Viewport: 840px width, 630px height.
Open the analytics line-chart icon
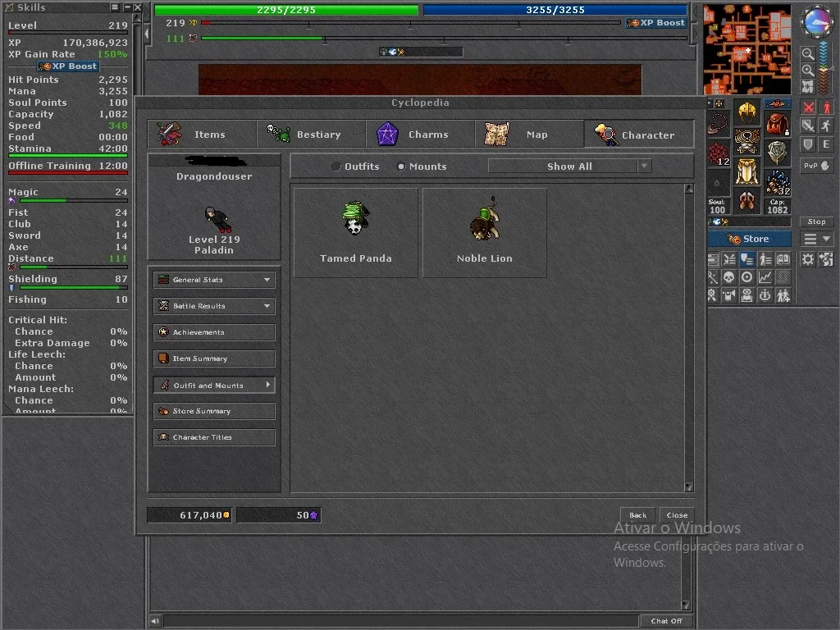[765, 277]
